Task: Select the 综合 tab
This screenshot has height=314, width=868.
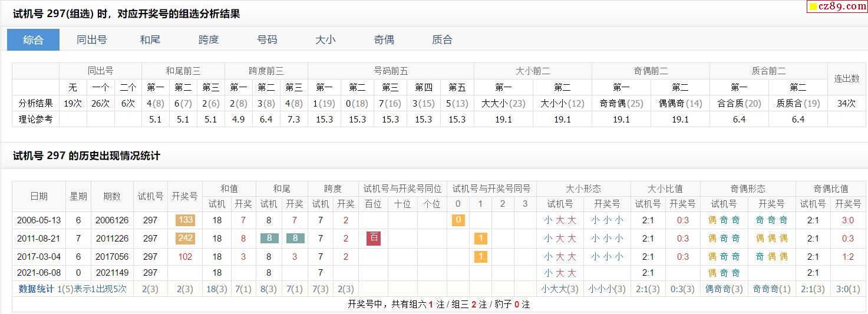Action: tap(33, 39)
